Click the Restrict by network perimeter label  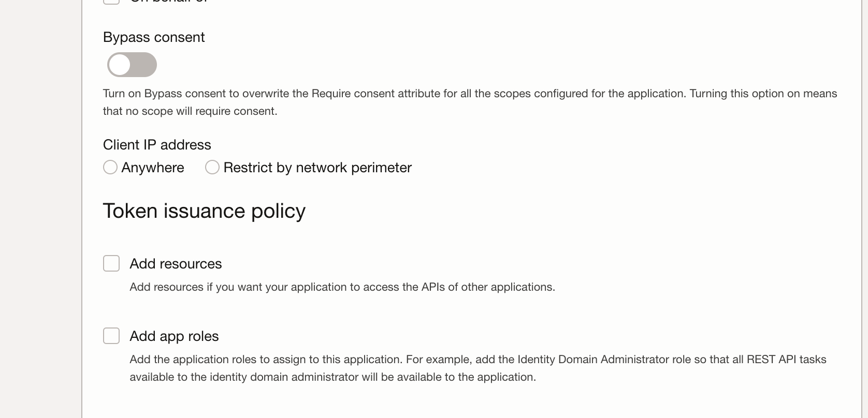(x=317, y=168)
